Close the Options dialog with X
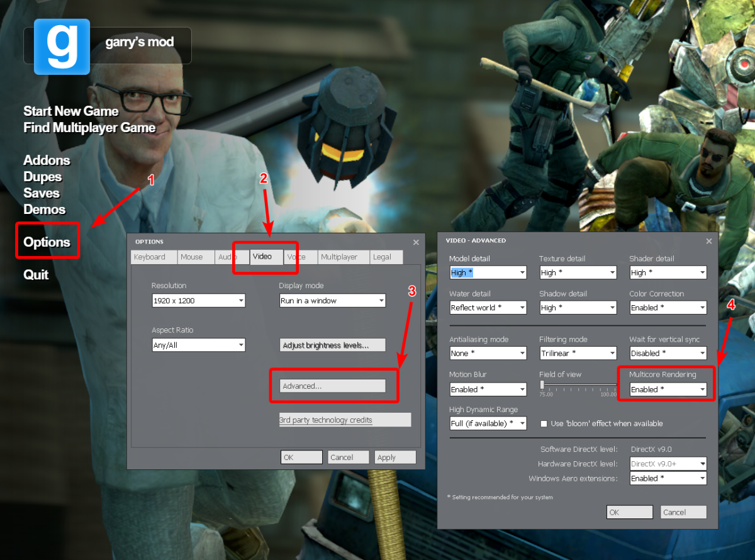Image resolution: width=755 pixels, height=560 pixels. coord(415,242)
